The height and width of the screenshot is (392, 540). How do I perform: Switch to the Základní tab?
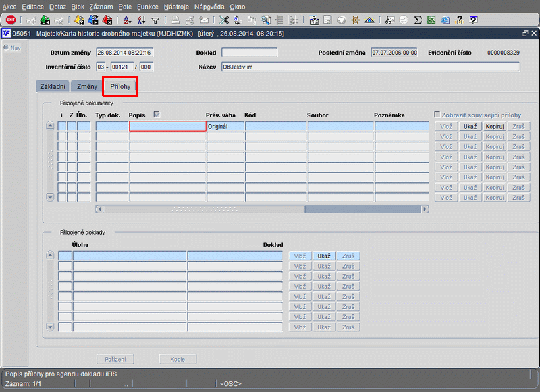tap(52, 86)
